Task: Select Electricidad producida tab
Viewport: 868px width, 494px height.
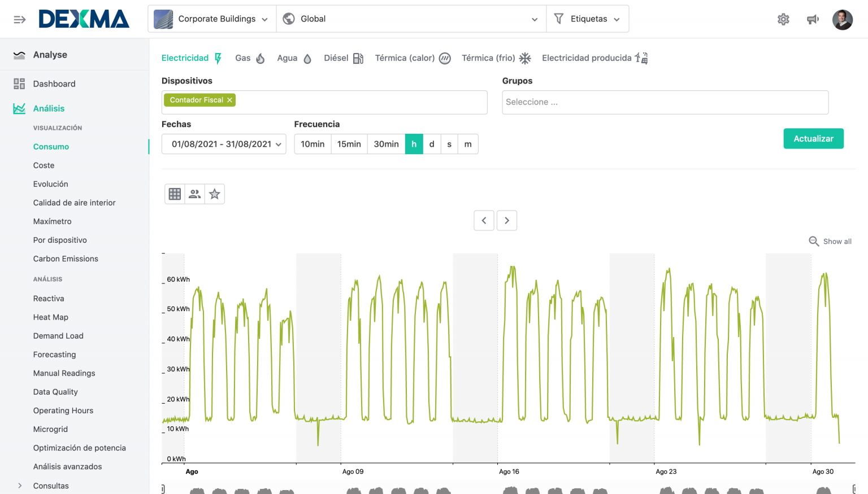Action: click(x=595, y=58)
